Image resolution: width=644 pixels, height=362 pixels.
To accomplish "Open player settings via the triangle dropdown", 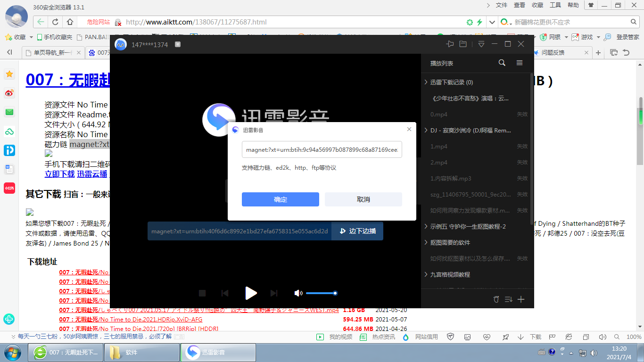I will point(481,44).
